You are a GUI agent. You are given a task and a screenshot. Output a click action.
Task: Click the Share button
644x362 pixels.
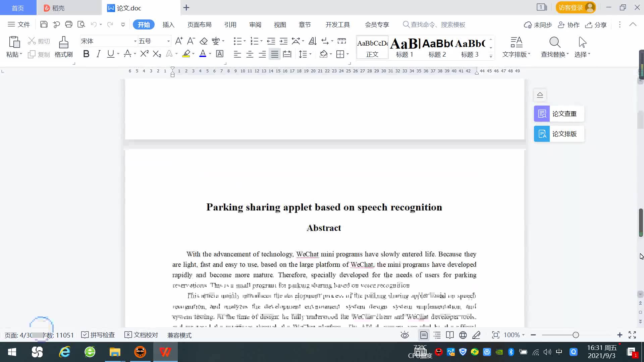pyautogui.click(x=596, y=25)
